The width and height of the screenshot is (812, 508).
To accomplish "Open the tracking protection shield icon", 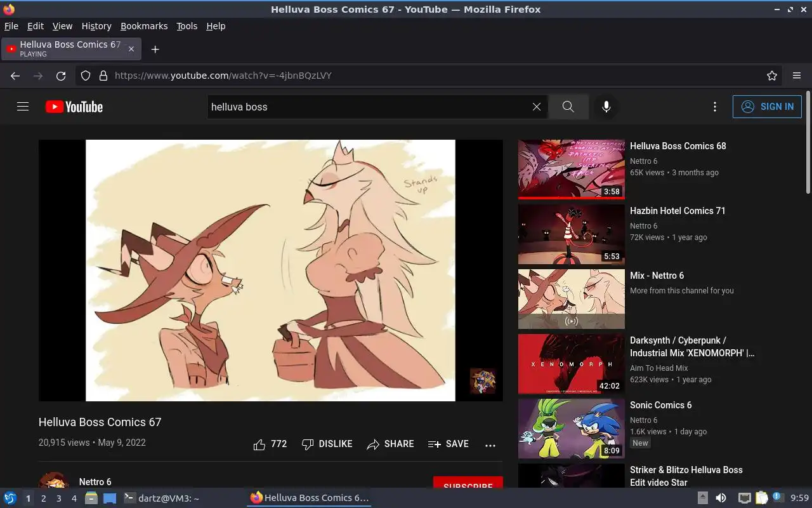I will [86, 76].
